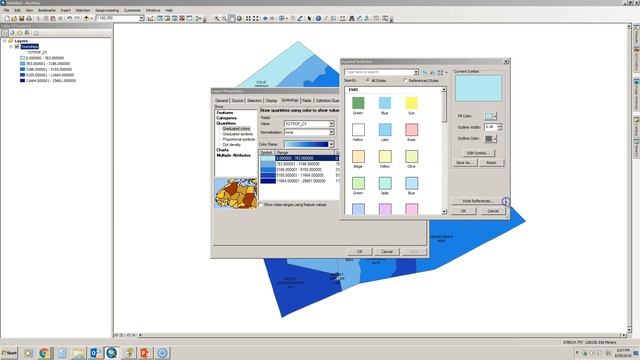Click the Style References button
Screen dimensions: 640x360
[x=478, y=201]
